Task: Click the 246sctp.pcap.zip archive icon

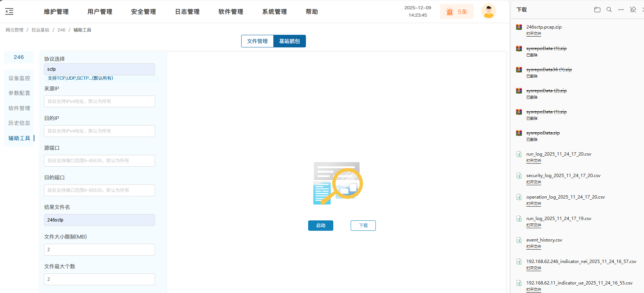Action: pos(519,27)
